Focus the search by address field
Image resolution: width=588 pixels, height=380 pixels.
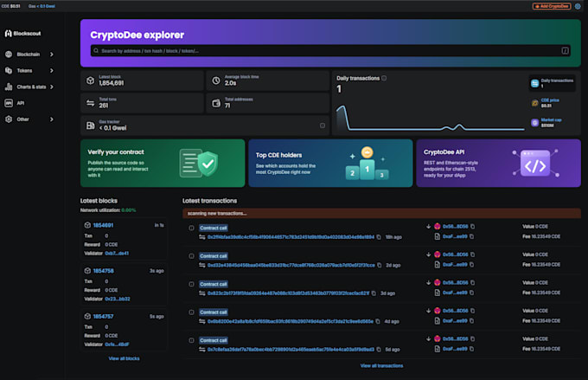pyautogui.click(x=330, y=51)
